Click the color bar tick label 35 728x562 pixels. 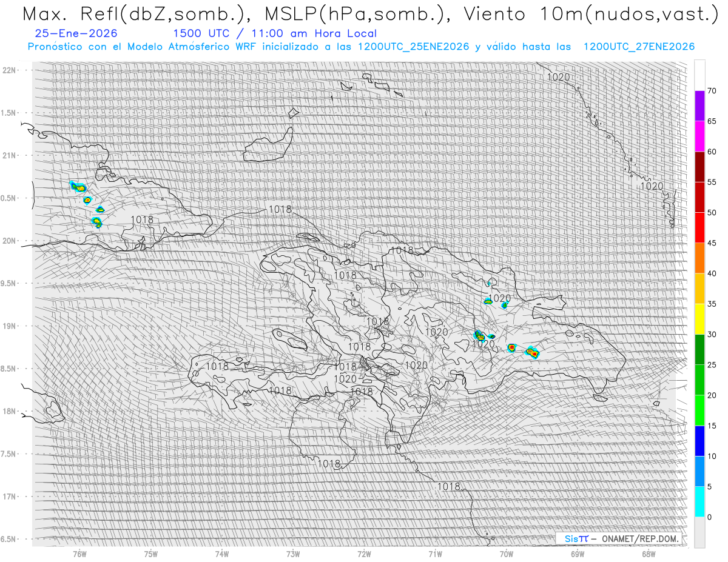[712, 304]
